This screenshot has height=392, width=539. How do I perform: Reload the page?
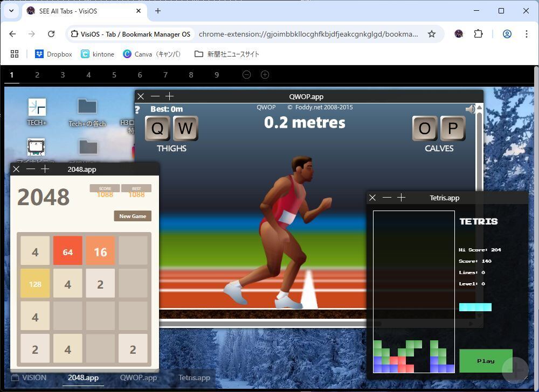pos(51,34)
